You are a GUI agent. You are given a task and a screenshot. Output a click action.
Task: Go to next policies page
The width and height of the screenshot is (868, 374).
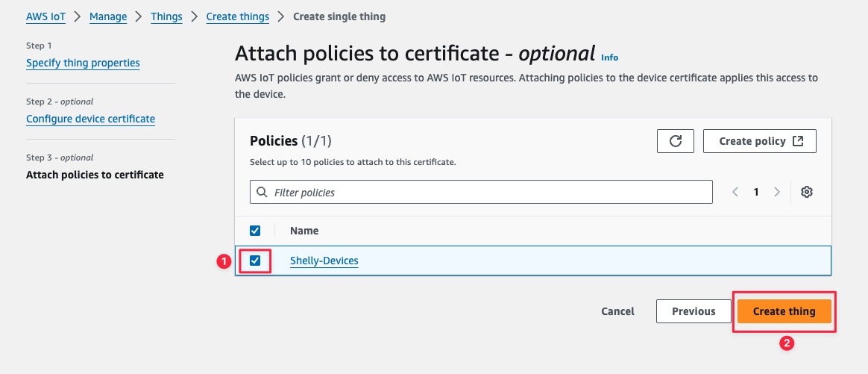[x=777, y=192]
